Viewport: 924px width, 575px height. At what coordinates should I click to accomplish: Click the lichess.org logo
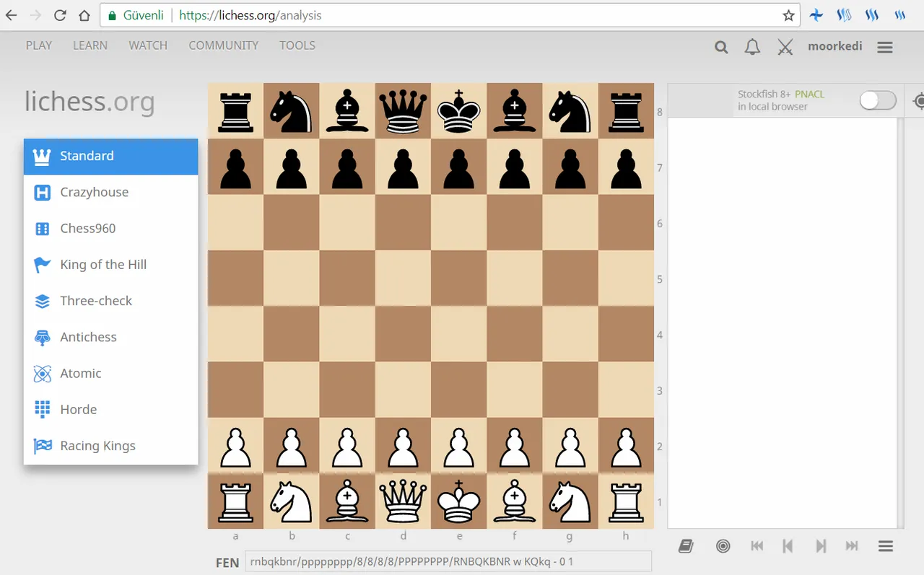pos(90,101)
